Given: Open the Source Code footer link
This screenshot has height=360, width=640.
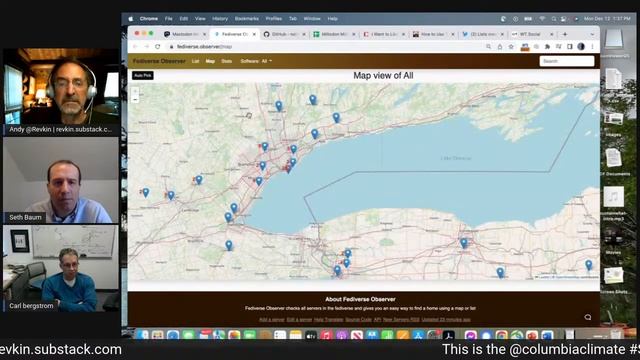Looking at the screenshot, I should 358,320.
